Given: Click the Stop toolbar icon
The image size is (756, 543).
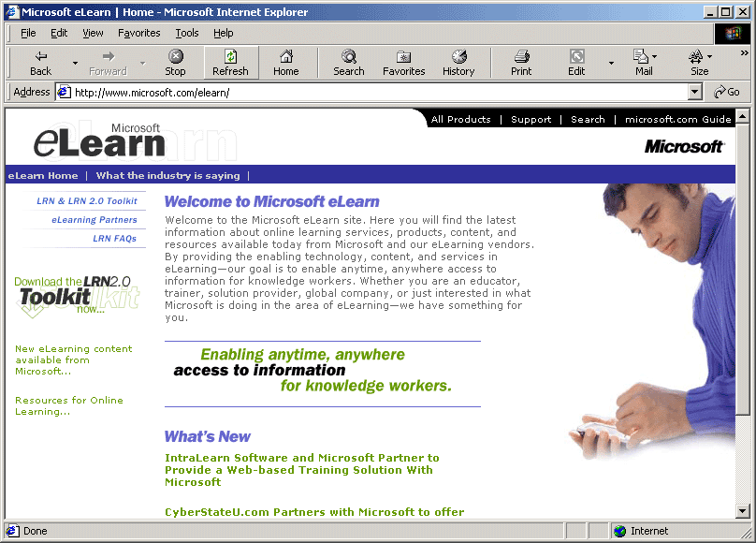Looking at the screenshot, I should (x=176, y=63).
